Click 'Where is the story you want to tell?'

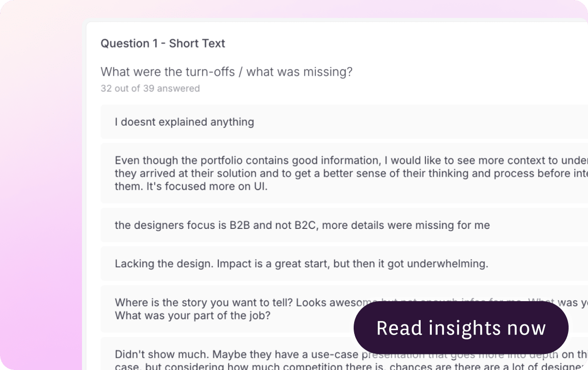pos(204,303)
